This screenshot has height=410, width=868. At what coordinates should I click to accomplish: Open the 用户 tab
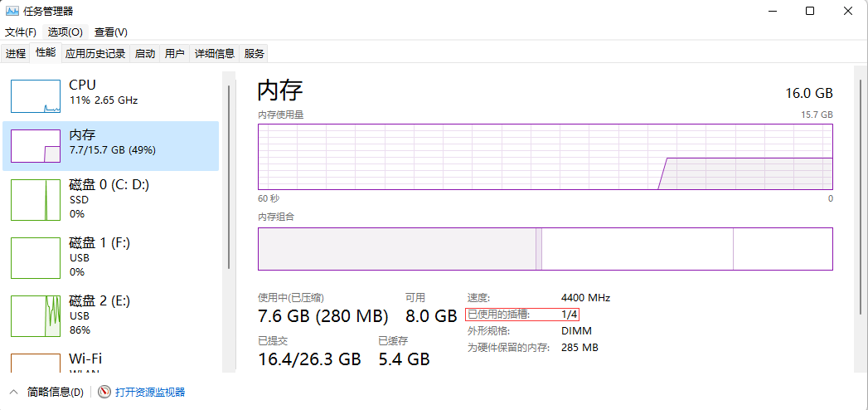click(174, 53)
